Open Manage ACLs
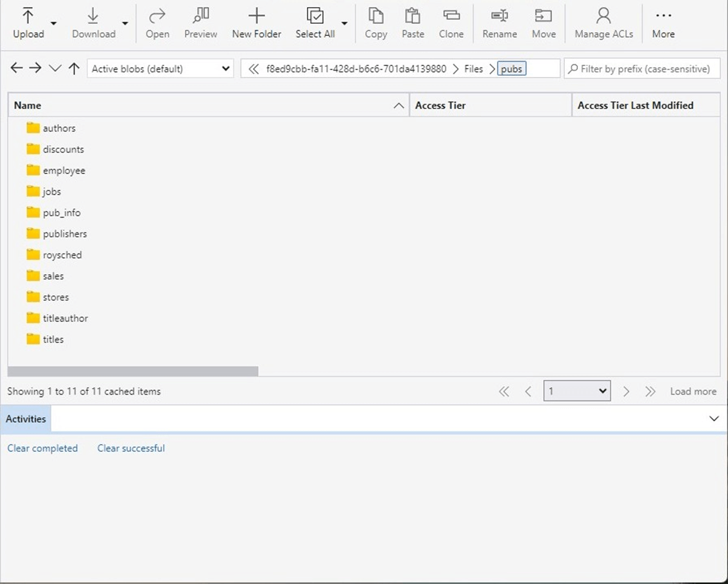This screenshot has width=728, height=584. click(603, 23)
